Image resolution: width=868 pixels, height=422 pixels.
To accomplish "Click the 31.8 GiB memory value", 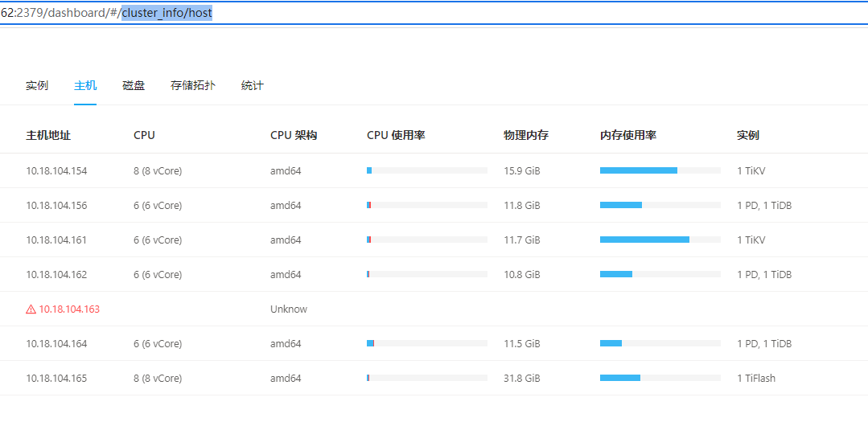I will [521, 379].
